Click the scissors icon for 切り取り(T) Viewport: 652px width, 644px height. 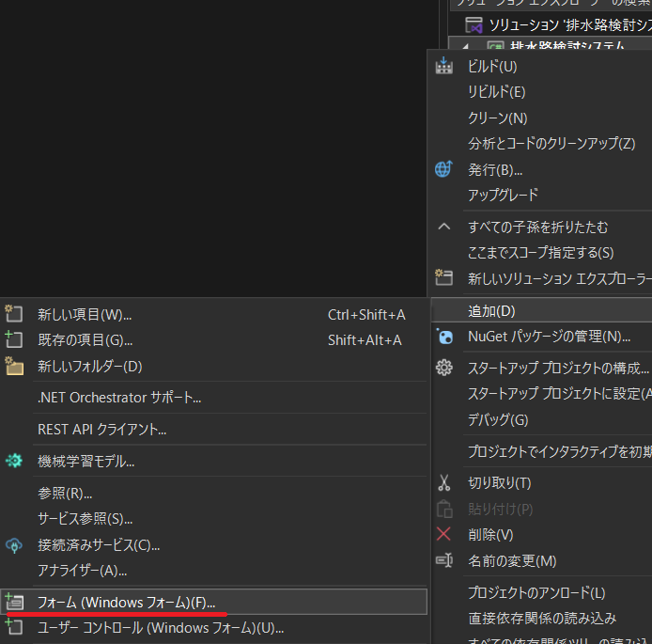444,483
